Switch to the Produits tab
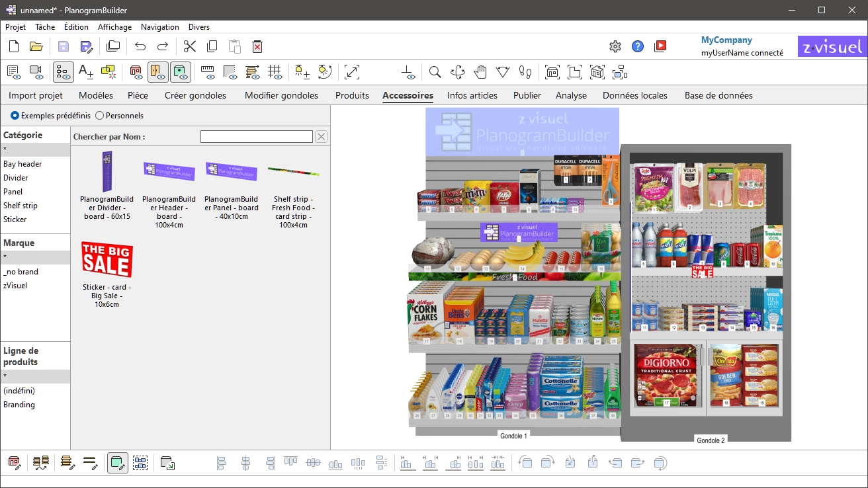 coord(352,95)
